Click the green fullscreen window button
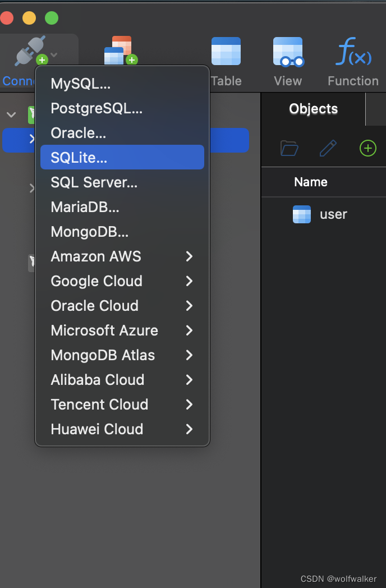The height and width of the screenshot is (588, 386). tap(52, 17)
